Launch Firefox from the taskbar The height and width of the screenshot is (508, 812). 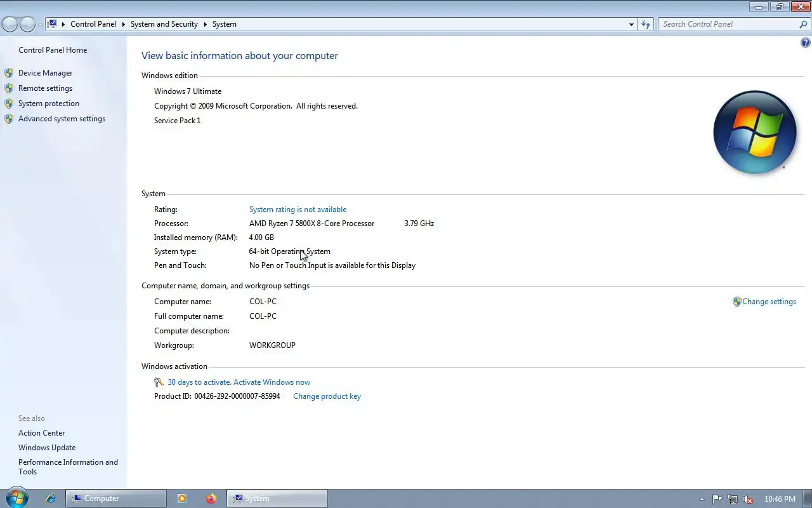[211, 498]
